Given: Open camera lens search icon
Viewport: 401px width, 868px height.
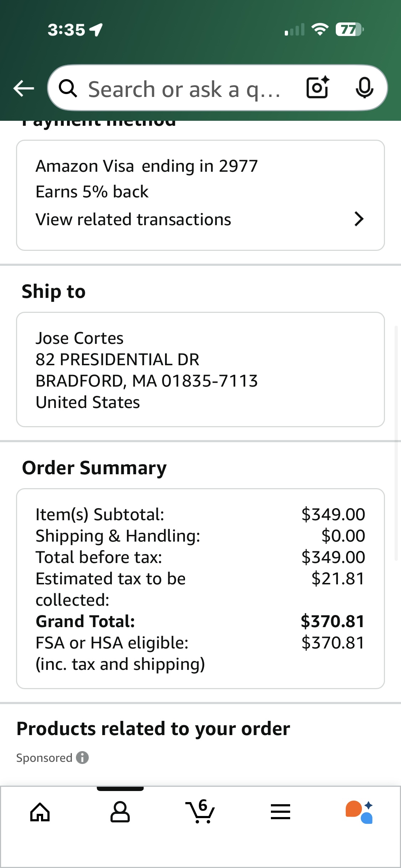Looking at the screenshot, I should 317,88.
